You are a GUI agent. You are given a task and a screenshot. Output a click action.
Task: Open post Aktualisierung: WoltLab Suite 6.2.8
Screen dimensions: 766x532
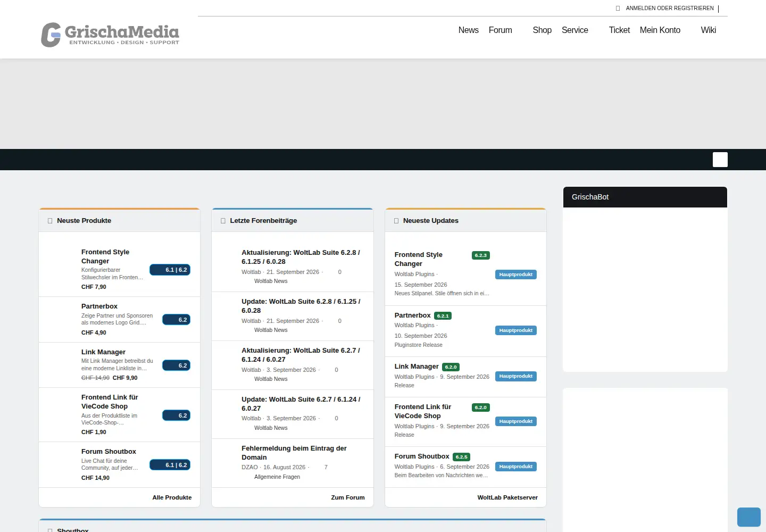(x=301, y=257)
